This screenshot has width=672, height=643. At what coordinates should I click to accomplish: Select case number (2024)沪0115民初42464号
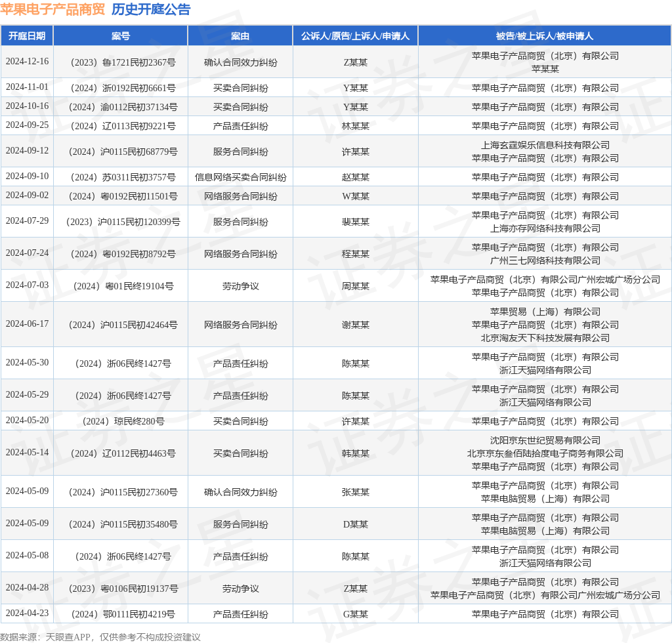[123, 325]
